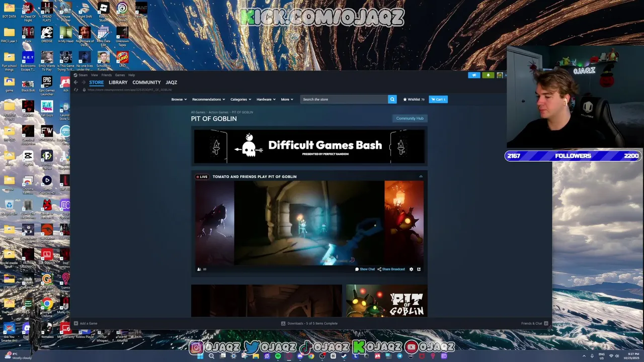The height and width of the screenshot is (362, 644).
Task: Open the Windows Start menu
Action: [x=200, y=356]
